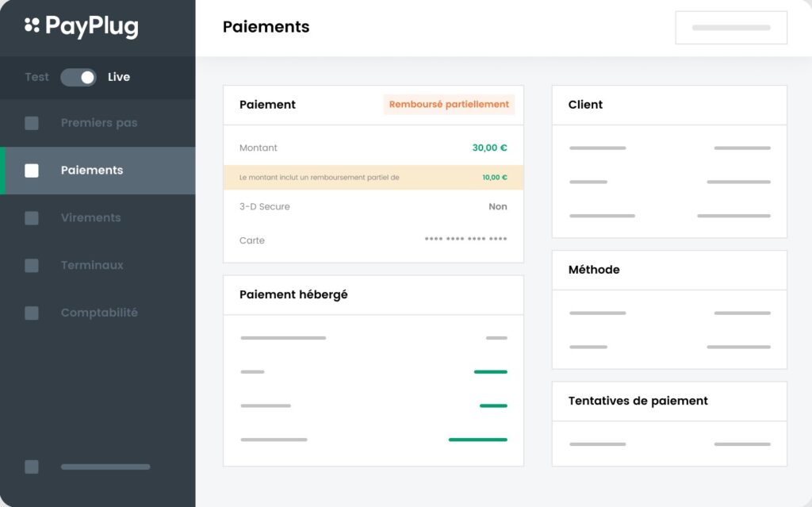Open the Premiers pas menu item
This screenshot has height=507, width=812.
point(99,123)
